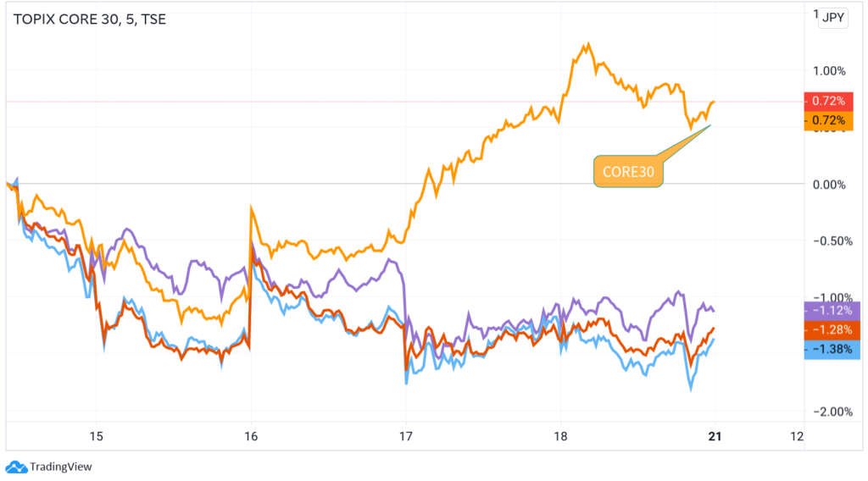The image size is (868, 481).
Task: Click the 1.00% price axis label
Action: 830,70
